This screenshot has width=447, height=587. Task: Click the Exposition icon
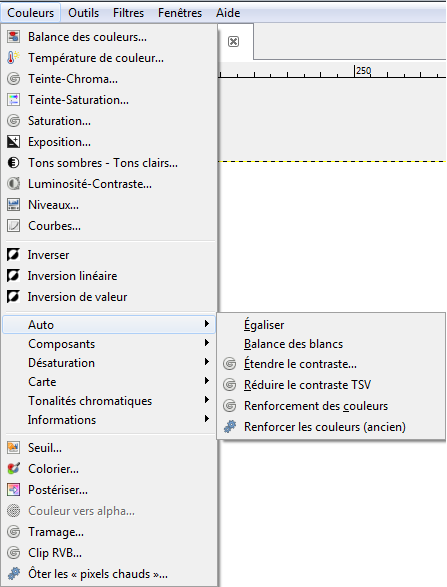click(13, 142)
